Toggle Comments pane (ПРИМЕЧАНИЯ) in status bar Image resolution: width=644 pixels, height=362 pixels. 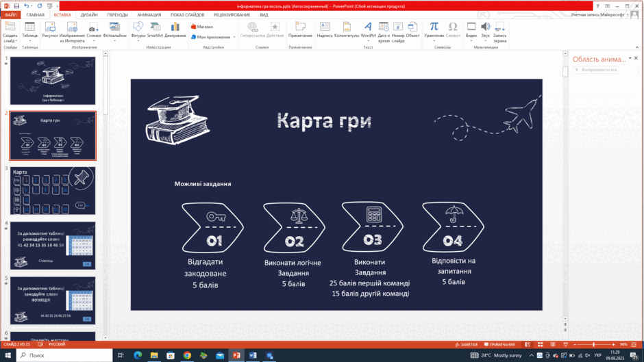pos(499,344)
